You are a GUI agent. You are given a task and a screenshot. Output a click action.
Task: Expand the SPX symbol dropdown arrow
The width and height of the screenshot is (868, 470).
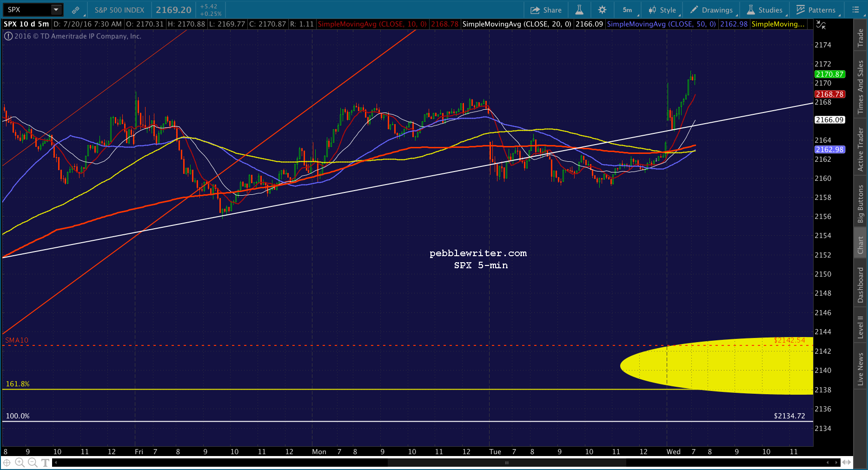[56, 9]
